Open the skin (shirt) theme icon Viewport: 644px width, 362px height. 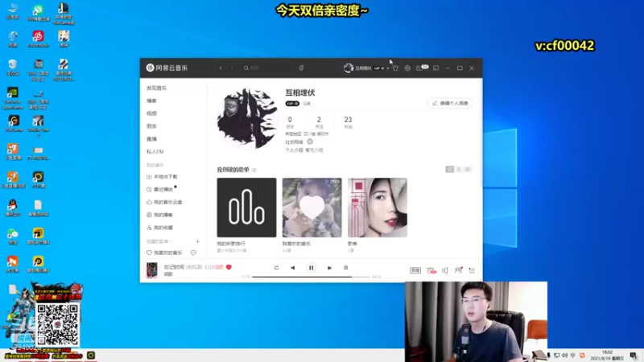click(x=395, y=68)
